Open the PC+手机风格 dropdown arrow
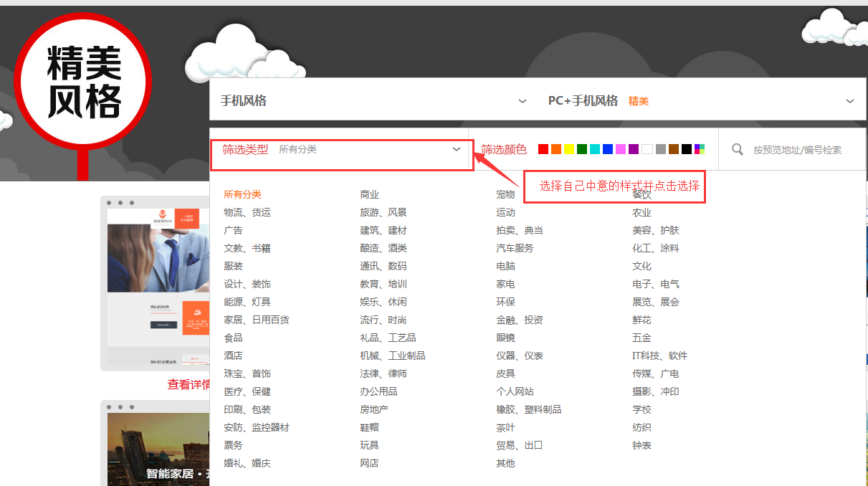The width and height of the screenshot is (868, 486). [850, 101]
